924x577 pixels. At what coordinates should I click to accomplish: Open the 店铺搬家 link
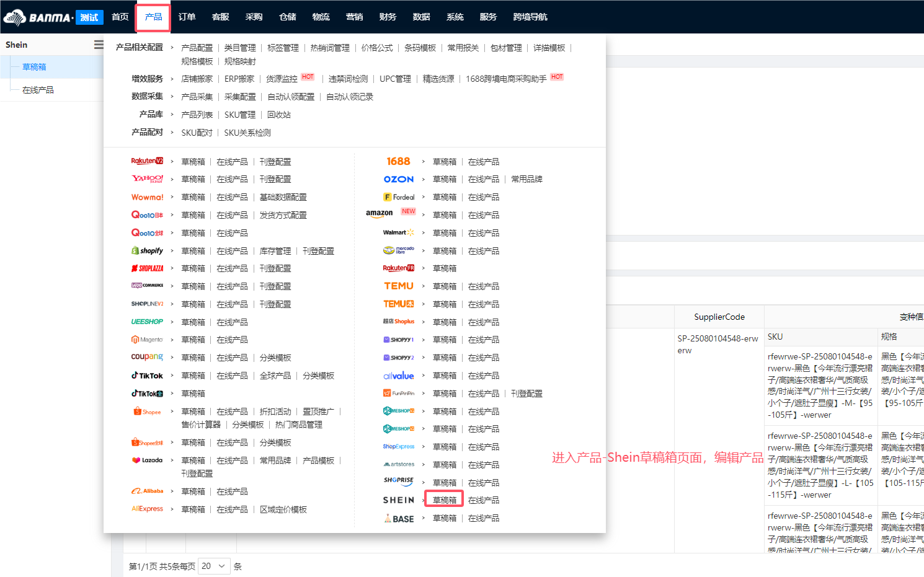click(x=197, y=79)
